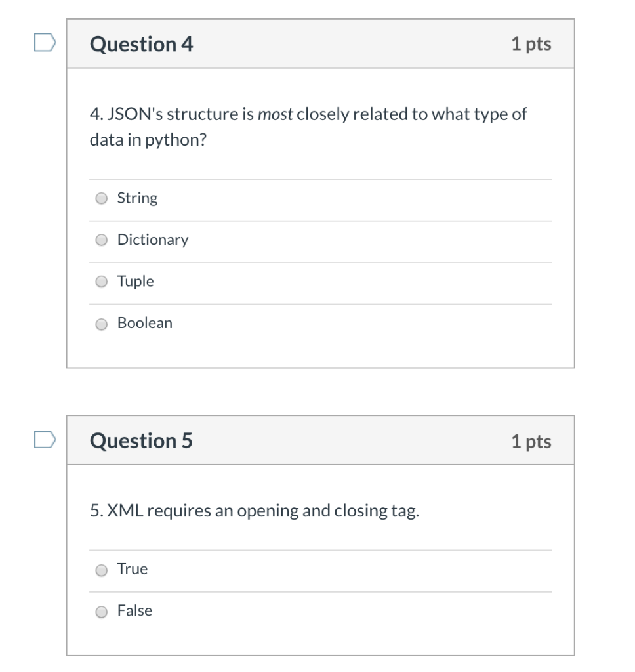
Task: Flag Question 4 with the bookmark icon
Action: pos(45,43)
